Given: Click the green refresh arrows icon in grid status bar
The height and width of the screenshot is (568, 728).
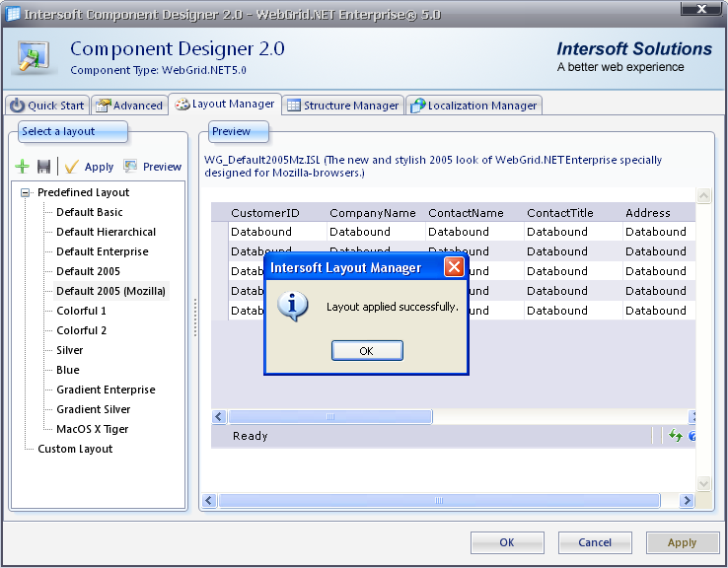Looking at the screenshot, I should [675, 435].
